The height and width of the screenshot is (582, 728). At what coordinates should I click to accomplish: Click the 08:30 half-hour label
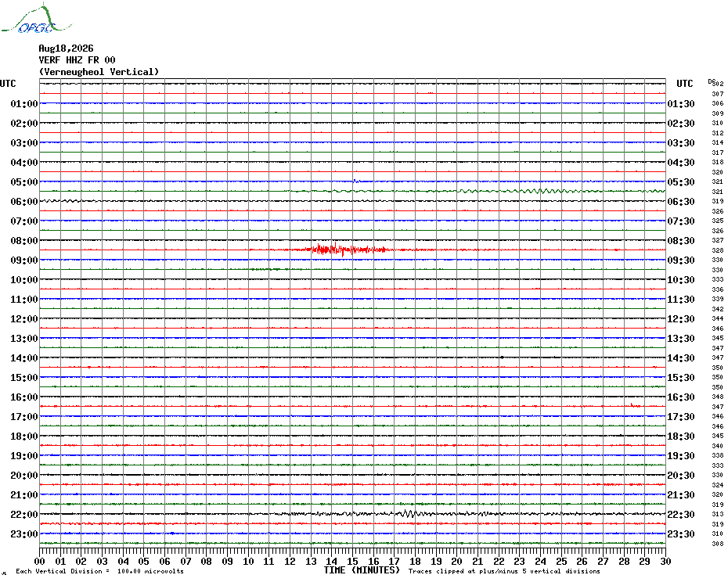click(681, 240)
